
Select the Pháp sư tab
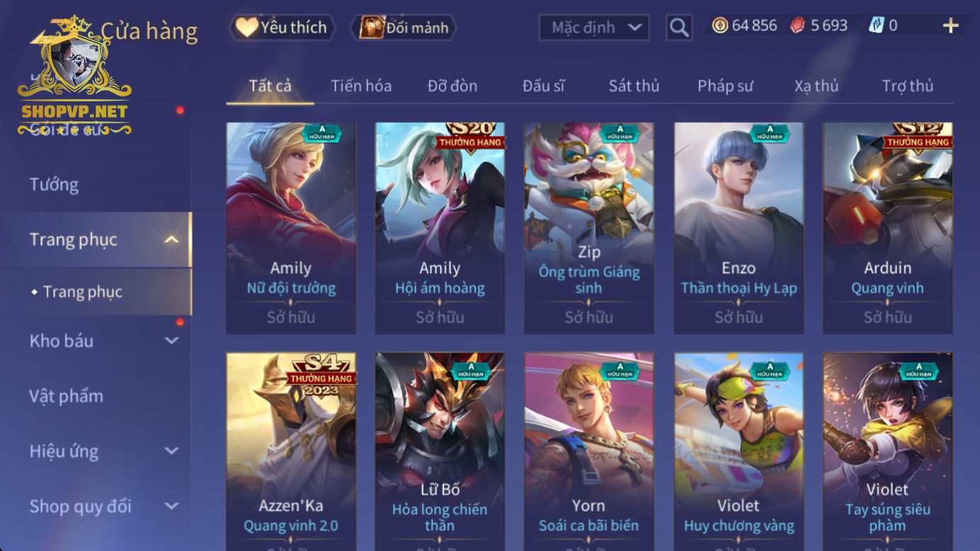pyautogui.click(x=725, y=86)
